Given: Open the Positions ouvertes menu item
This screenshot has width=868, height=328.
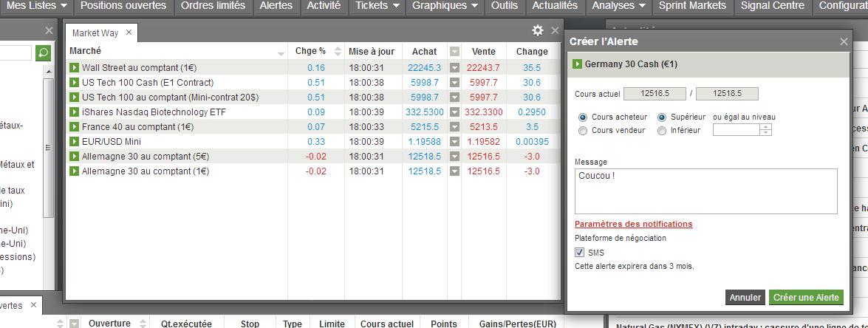Looking at the screenshot, I should pos(123,6).
